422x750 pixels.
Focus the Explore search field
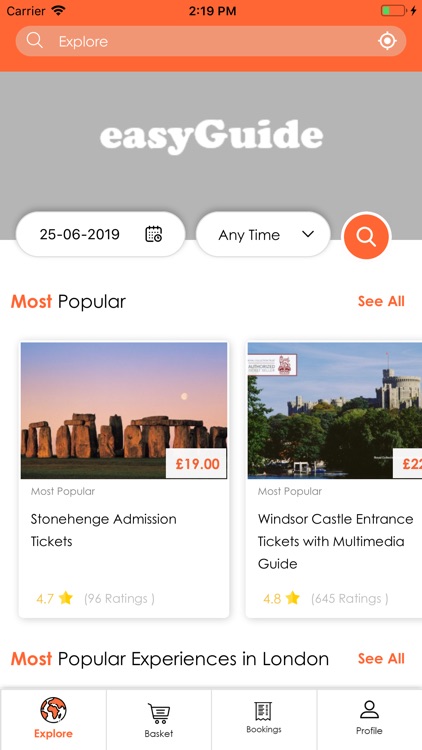coord(211,41)
